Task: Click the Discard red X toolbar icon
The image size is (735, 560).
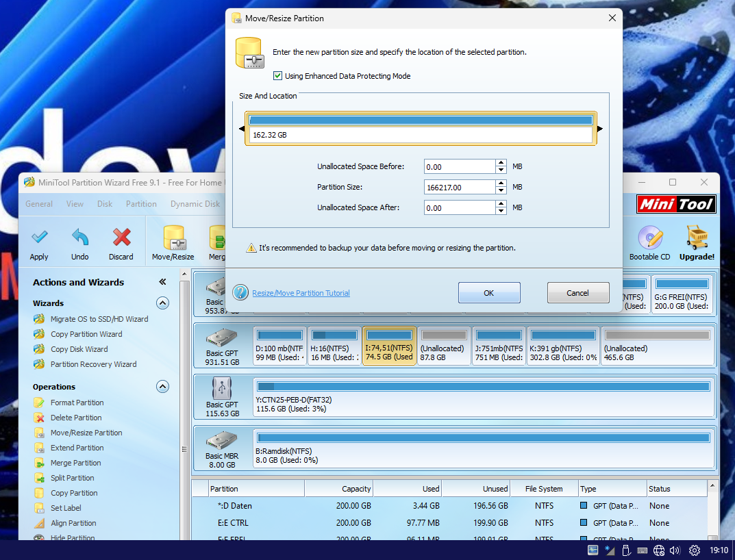Action: pyautogui.click(x=121, y=238)
